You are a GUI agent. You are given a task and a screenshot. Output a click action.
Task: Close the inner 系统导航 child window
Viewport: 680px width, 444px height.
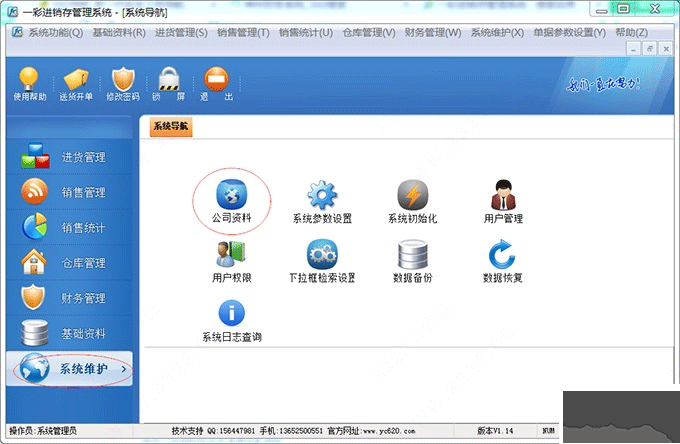click(666, 49)
